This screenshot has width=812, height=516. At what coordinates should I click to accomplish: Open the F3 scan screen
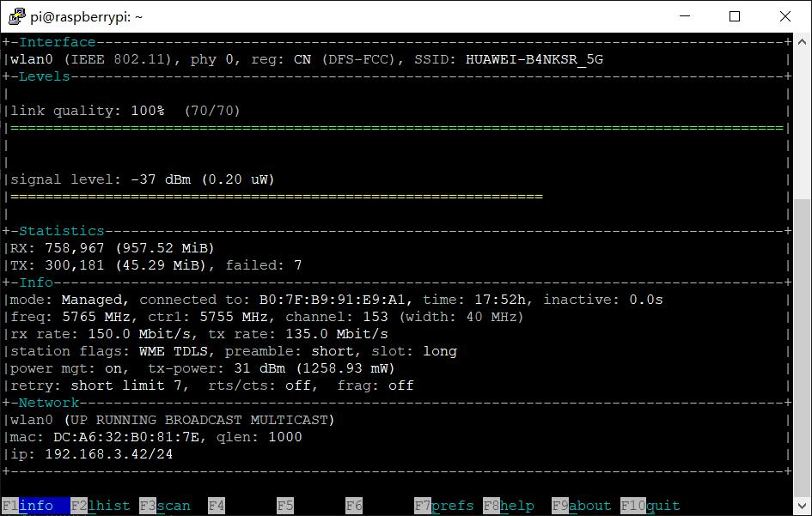165,506
